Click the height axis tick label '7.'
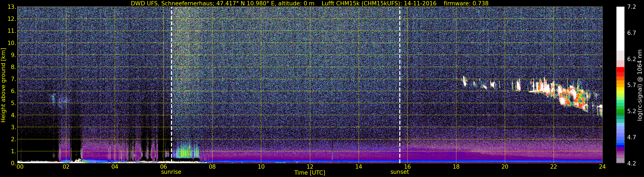 point(13,79)
